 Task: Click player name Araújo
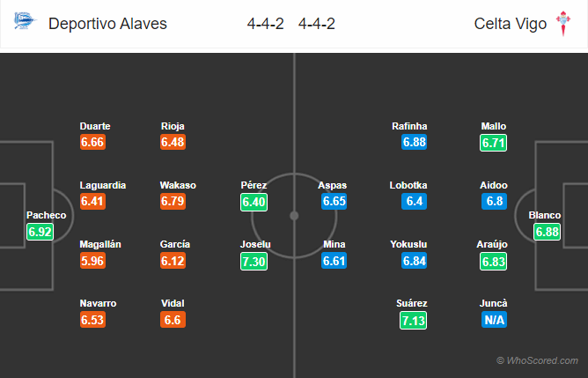(492, 244)
